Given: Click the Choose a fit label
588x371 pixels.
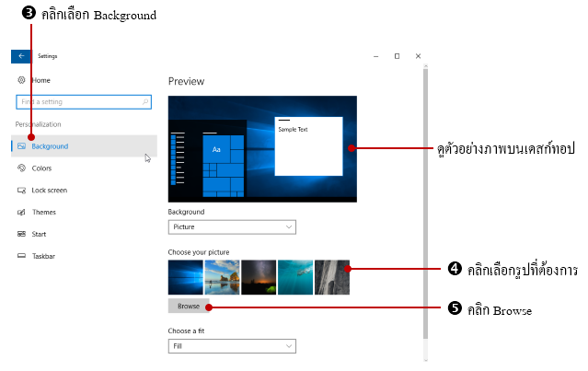Looking at the screenshot, I should [186, 330].
